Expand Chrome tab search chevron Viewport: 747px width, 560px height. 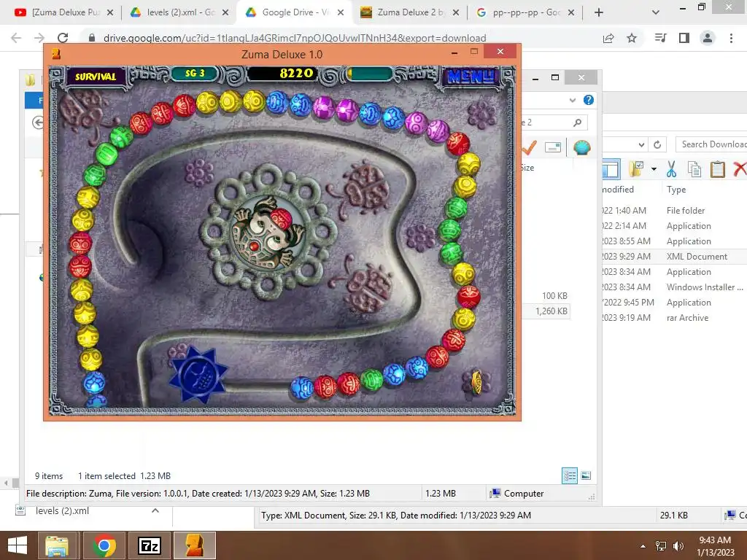[656, 12]
